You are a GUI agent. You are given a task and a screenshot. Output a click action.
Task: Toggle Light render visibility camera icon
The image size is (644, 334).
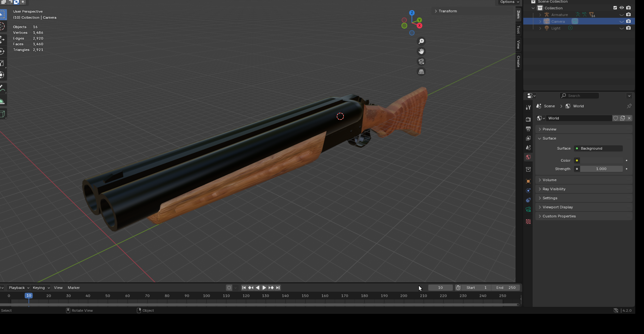629,28
